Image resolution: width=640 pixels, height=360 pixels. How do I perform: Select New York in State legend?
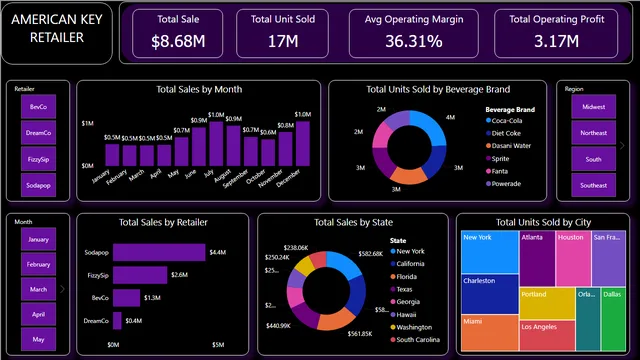(407, 251)
